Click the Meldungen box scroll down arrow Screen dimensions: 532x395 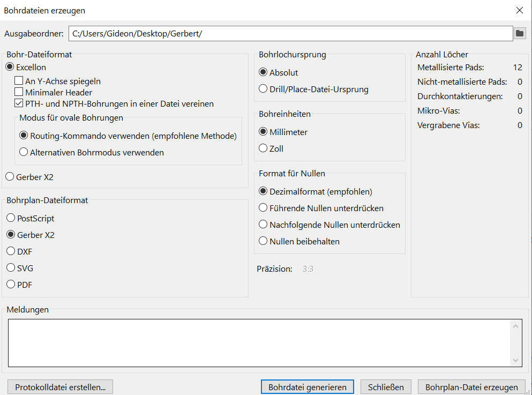coord(516,360)
